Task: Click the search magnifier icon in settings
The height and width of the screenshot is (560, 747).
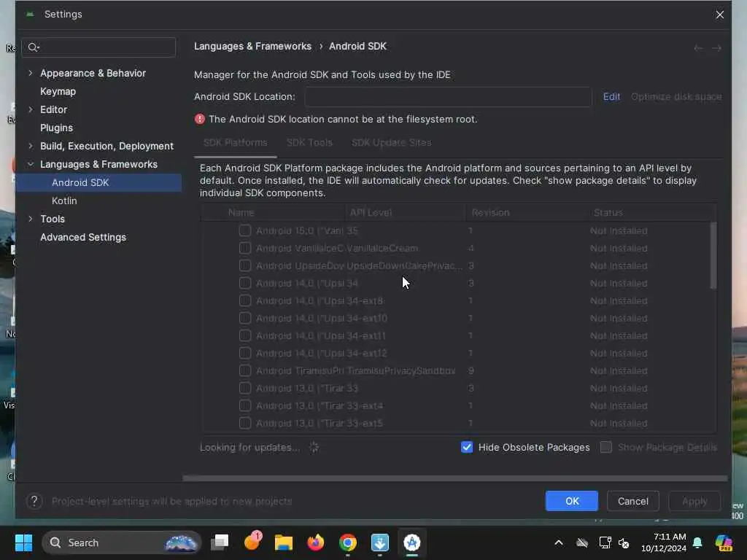Action: 33,47
